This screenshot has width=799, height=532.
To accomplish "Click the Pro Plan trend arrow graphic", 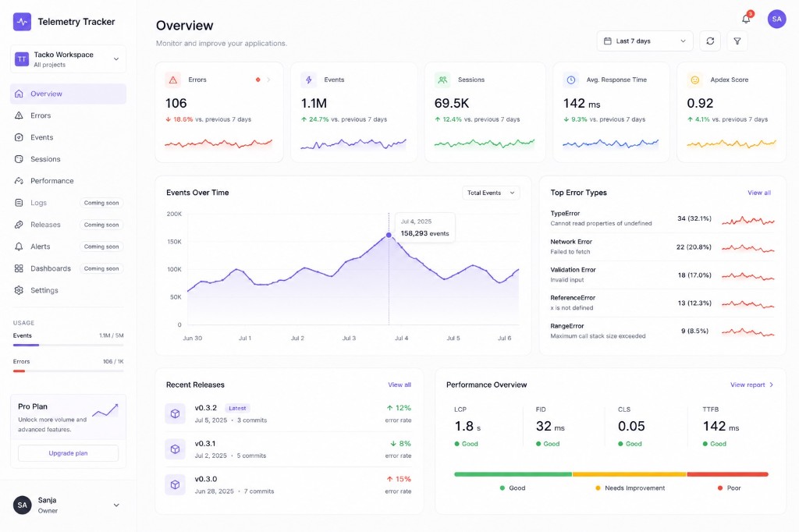I will pos(105,410).
